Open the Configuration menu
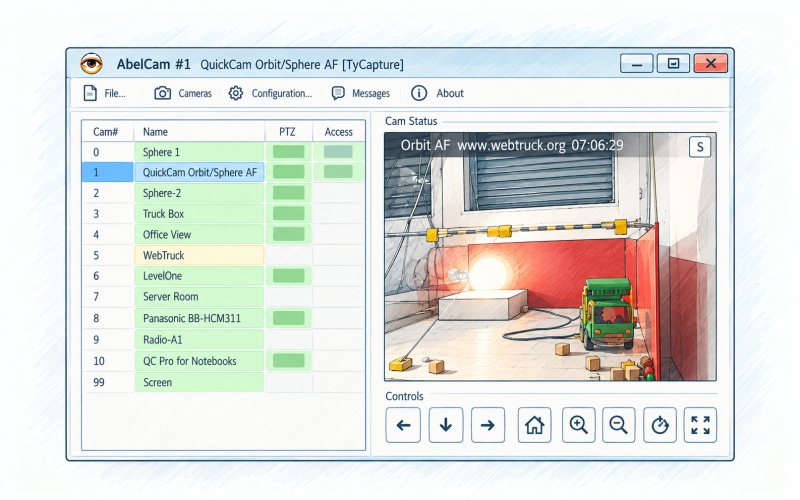 [270, 93]
